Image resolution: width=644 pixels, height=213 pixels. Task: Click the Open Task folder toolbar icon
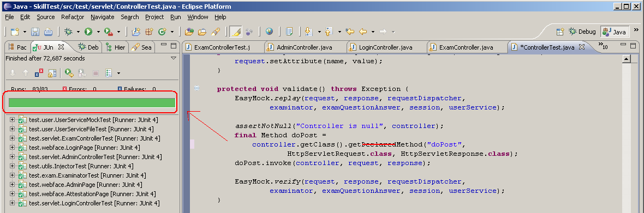[x=202, y=32]
